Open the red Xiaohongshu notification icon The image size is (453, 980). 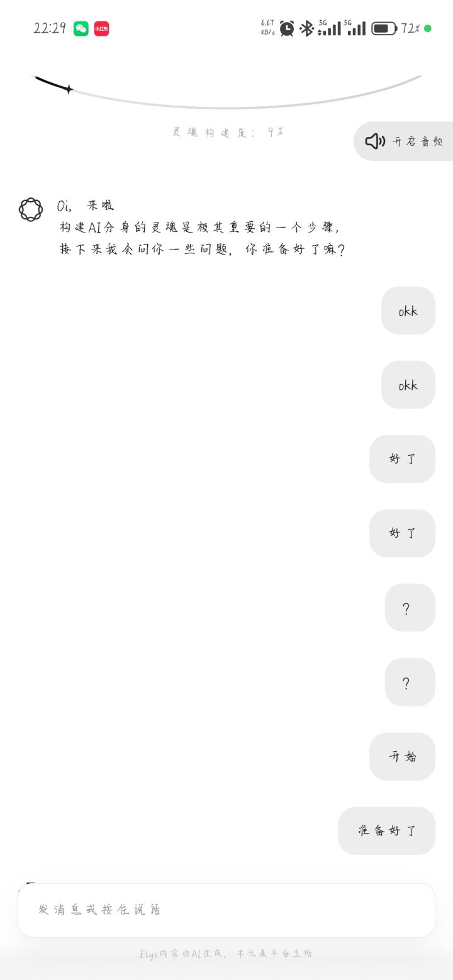tap(101, 28)
